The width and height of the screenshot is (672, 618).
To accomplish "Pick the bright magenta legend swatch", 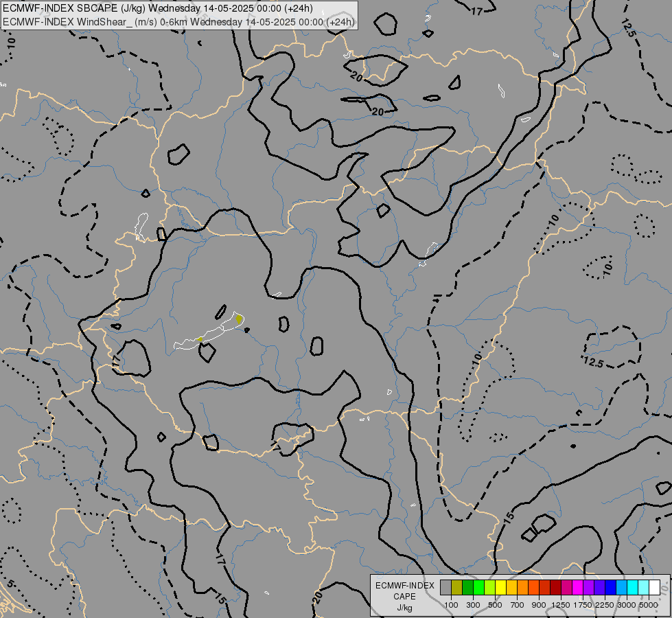I will coord(577,588).
